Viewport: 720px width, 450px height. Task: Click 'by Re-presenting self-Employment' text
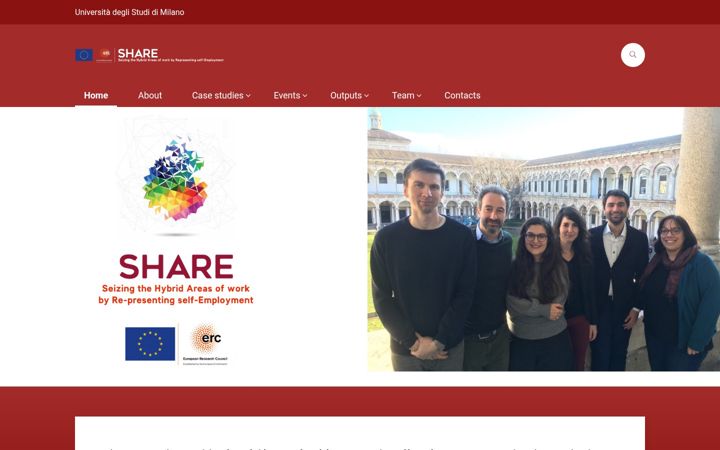176,300
